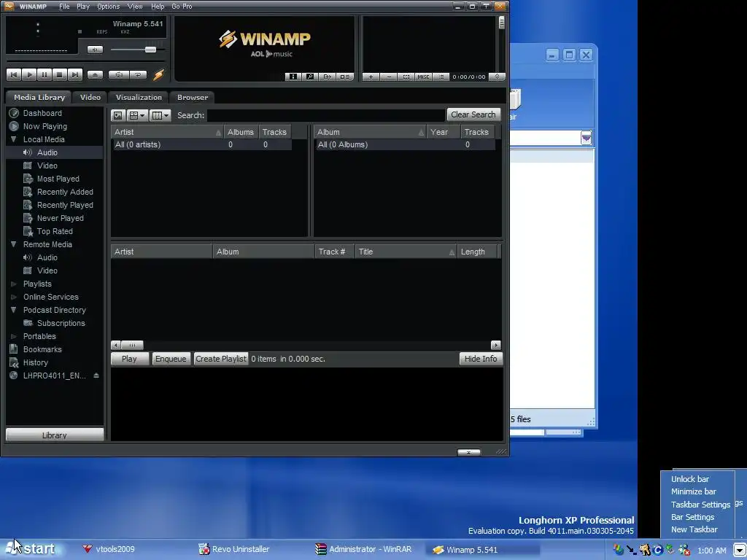Open the view layout dropdown beside Search
The height and width of the screenshot is (560, 747).
tap(137, 115)
